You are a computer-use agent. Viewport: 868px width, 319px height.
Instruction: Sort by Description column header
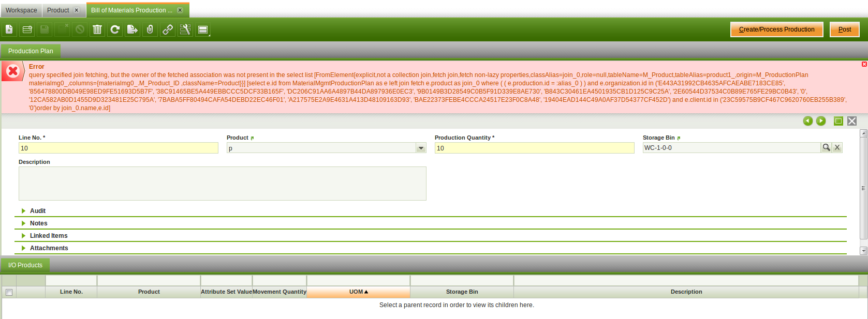(686, 292)
